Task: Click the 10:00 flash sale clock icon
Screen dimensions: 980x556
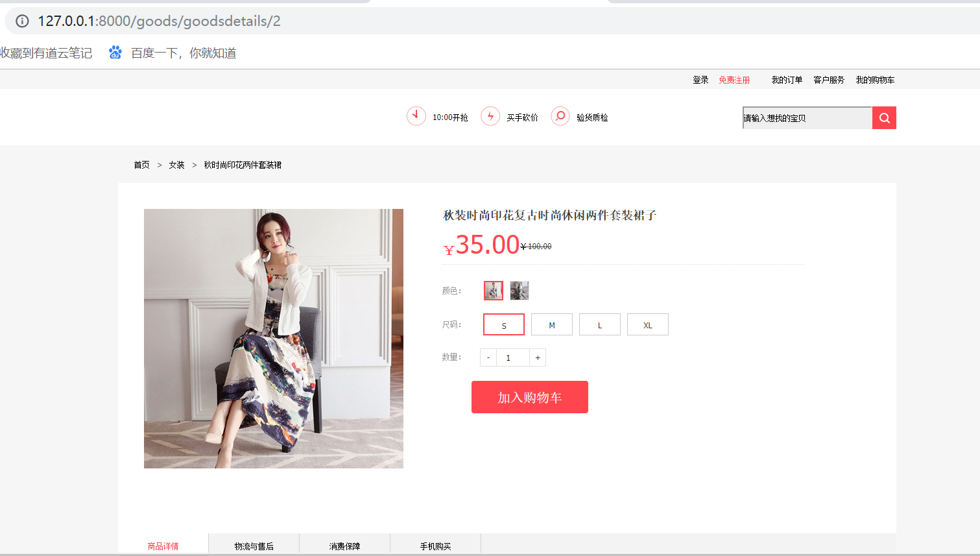Action: (416, 116)
